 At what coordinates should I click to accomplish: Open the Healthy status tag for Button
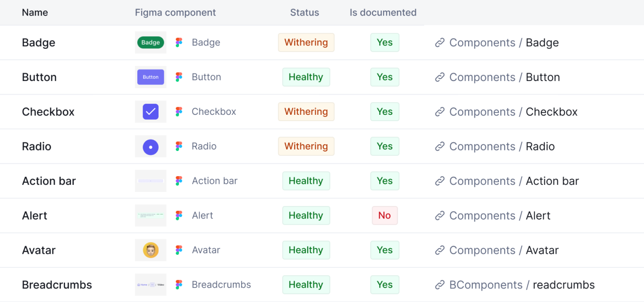point(306,77)
